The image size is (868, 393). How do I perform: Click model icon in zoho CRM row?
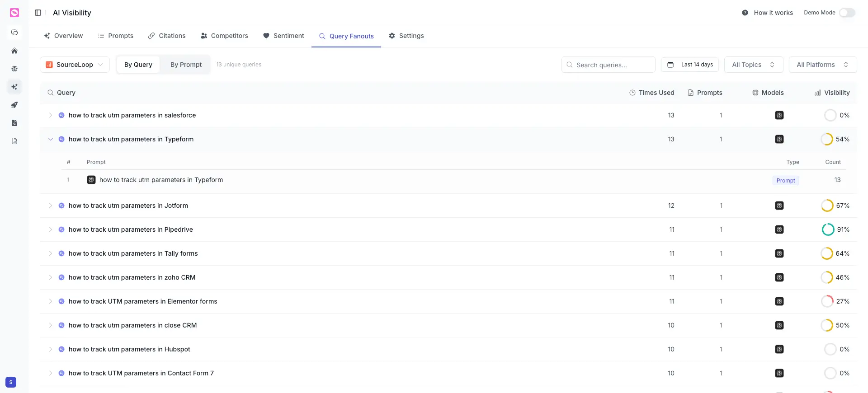(x=779, y=277)
